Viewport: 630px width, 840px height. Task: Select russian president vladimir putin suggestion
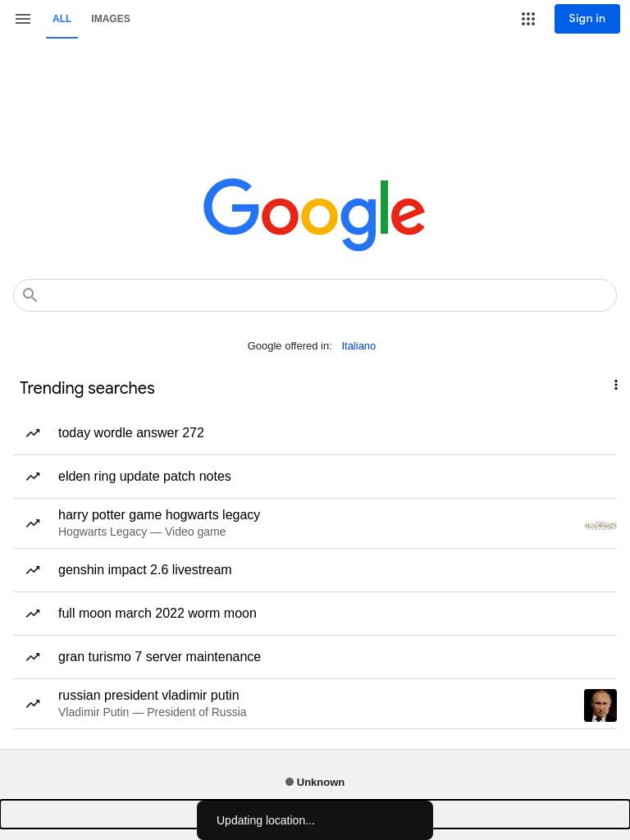[x=315, y=704]
